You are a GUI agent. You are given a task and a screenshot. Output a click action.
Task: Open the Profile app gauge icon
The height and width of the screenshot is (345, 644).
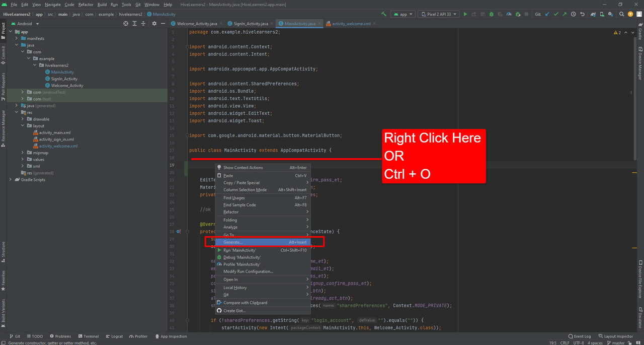pos(509,14)
